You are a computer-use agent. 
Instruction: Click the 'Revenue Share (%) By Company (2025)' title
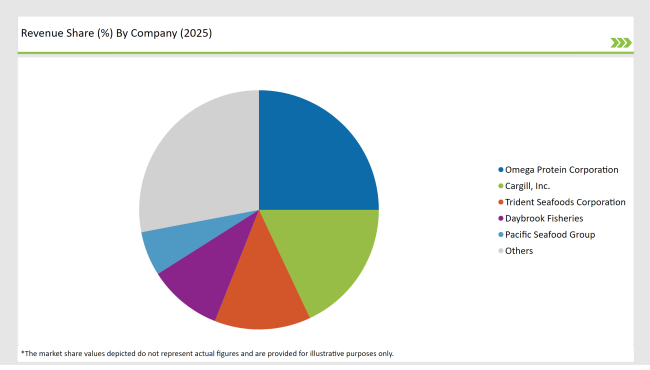coord(116,33)
